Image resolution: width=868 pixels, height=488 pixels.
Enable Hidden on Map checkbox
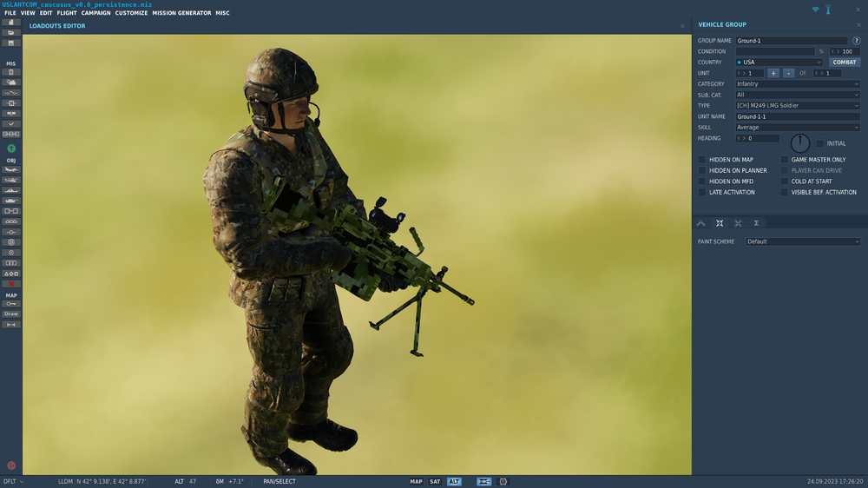pyautogui.click(x=702, y=160)
